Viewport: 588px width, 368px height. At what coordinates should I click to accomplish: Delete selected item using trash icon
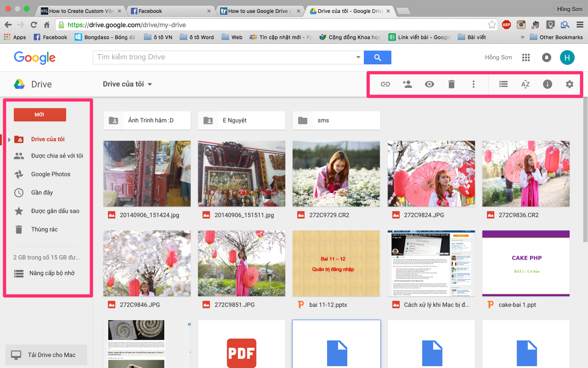[x=451, y=84]
